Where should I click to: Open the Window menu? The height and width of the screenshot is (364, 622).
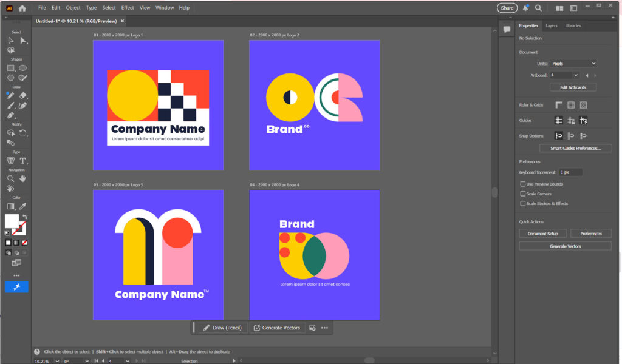click(164, 7)
